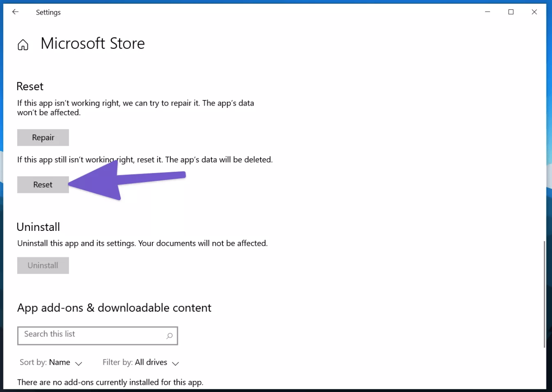Open the Sort by Name dropdown

59,363
